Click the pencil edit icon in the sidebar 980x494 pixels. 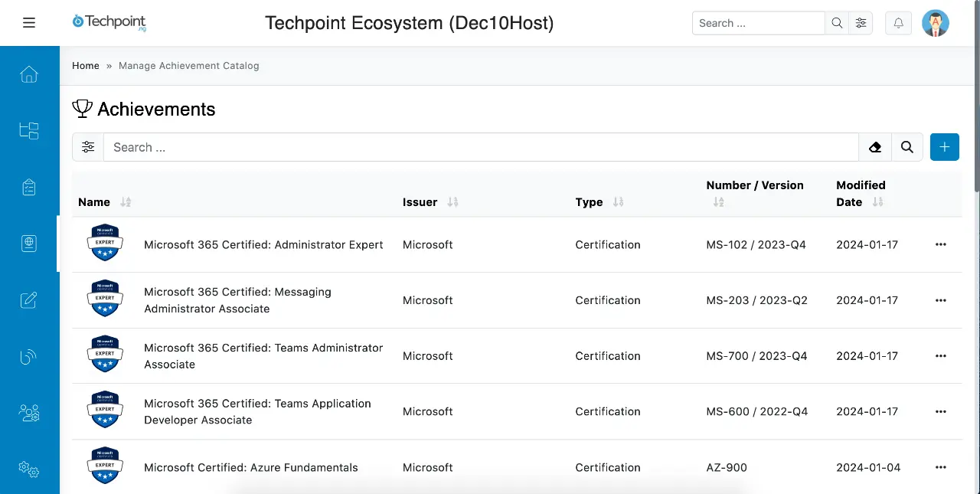tap(29, 299)
